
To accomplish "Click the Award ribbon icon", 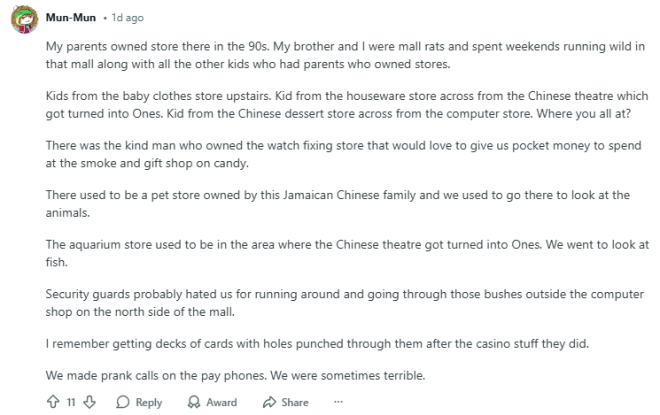I will click(x=192, y=402).
